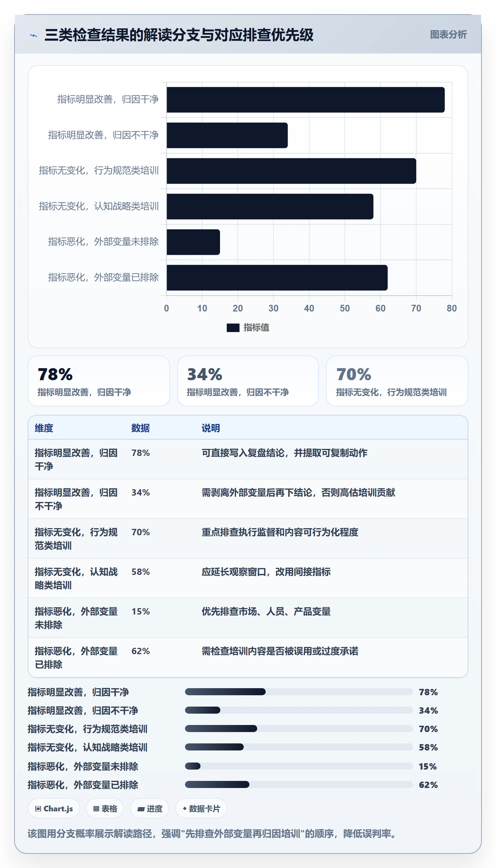Screen dimensions: 496x868
Task: Click the 15% progress bar for 外部变量未排除
Action: [x=299, y=766]
